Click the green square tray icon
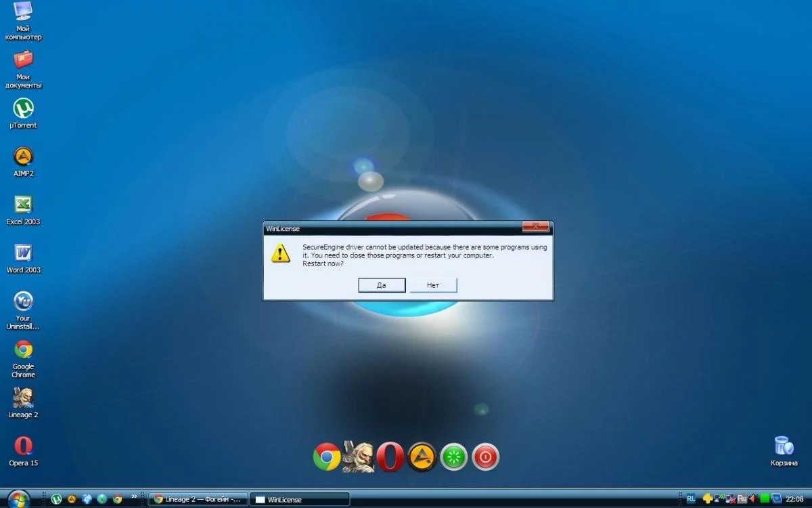The width and height of the screenshot is (812, 508). (765, 499)
